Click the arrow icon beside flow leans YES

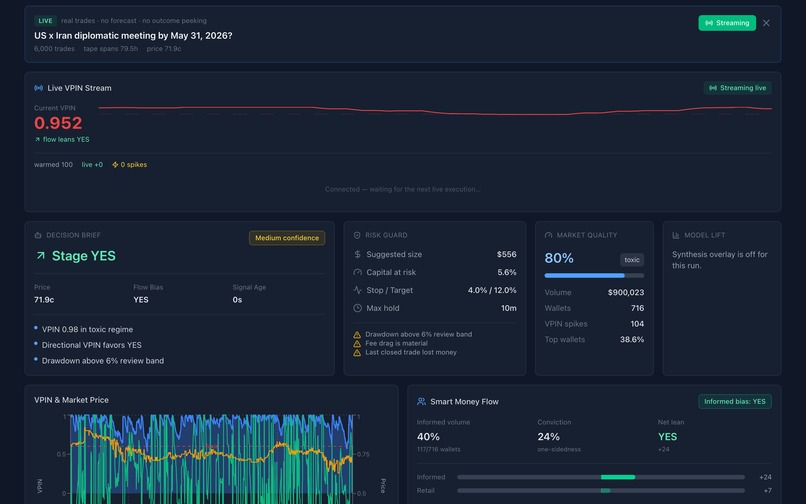pyautogui.click(x=37, y=139)
